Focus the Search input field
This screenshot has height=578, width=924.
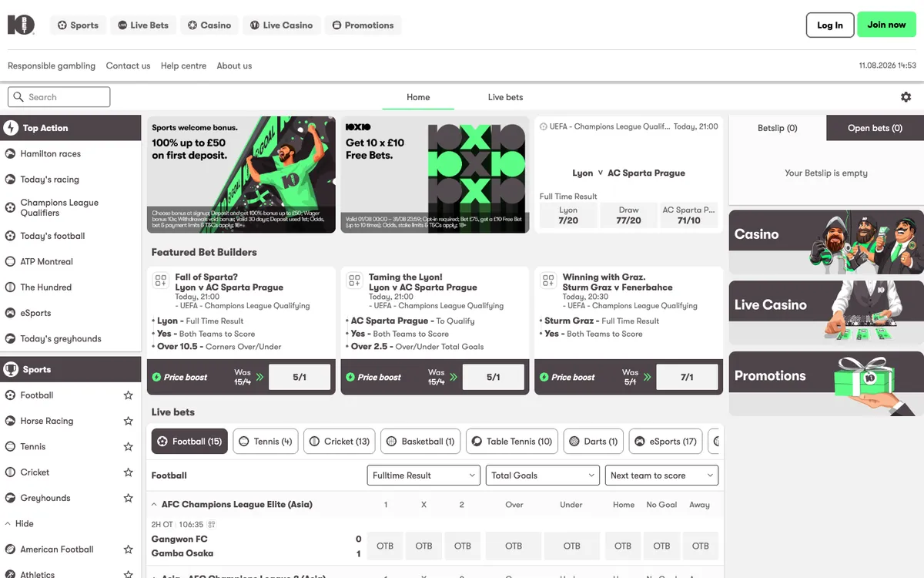click(x=59, y=97)
